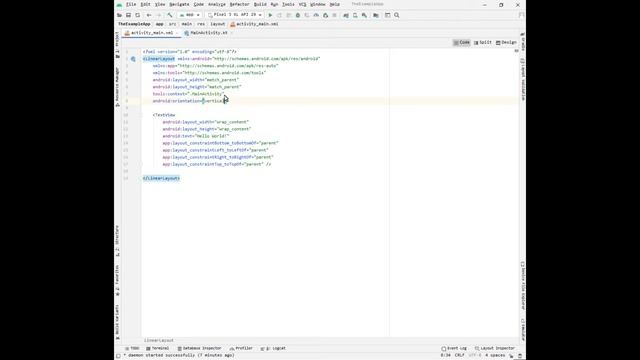Open the Favorites side tool window
The height and width of the screenshot is (360, 640).
(x=118, y=280)
